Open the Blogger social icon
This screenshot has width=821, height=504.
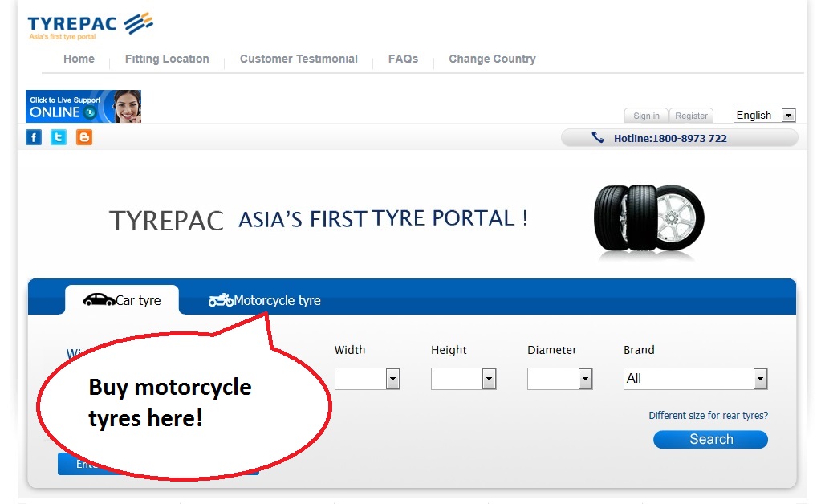click(x=83, y=137)
